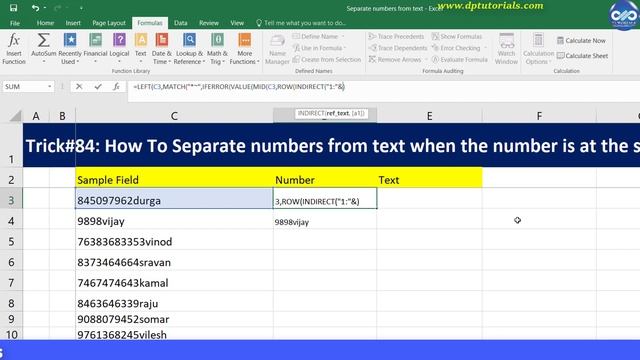Confirm formula with checkmark button

pyautogui.click(x=98, y=87)
